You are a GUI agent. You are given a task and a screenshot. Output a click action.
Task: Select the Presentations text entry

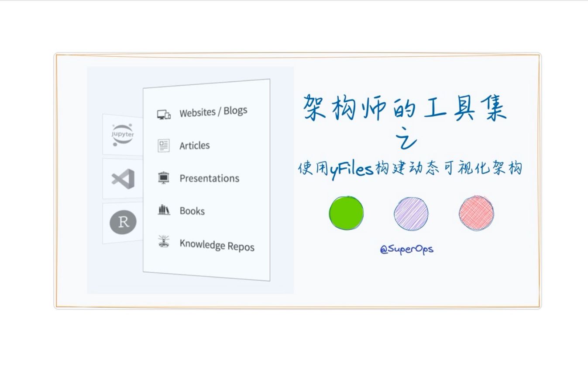(x=209, y=178)
